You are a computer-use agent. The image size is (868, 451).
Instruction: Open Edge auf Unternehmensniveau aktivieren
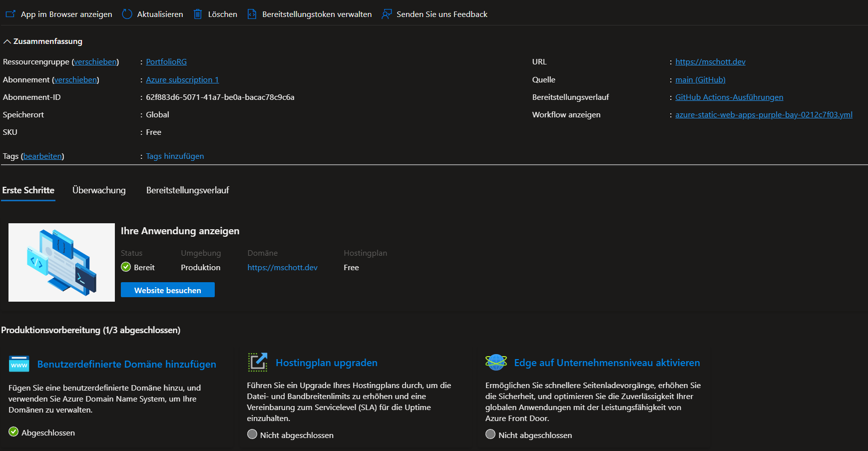[607, 363]
